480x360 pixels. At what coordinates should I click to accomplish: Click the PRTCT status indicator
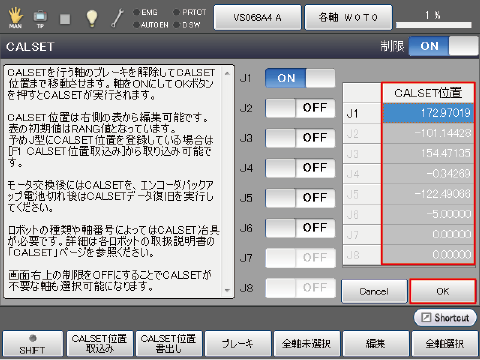tap(190, 12)
